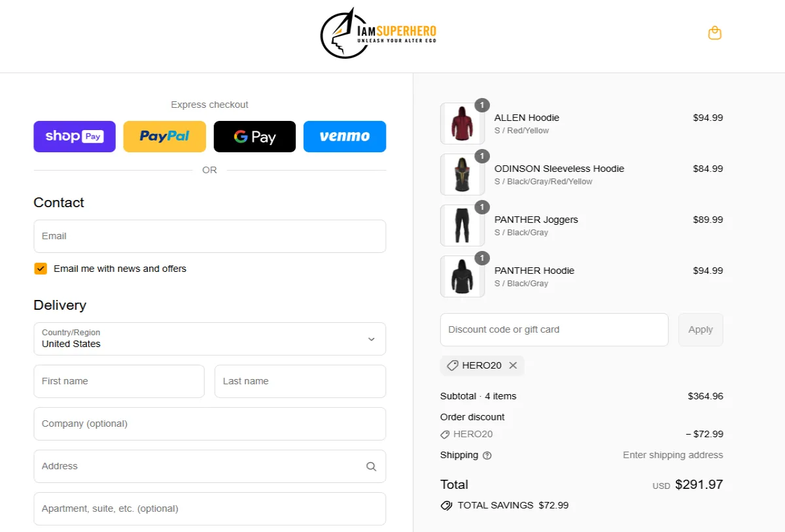The width and height of the screenshot is (785, 532).
Task: Click the Last name field
Action: (300, 381)
